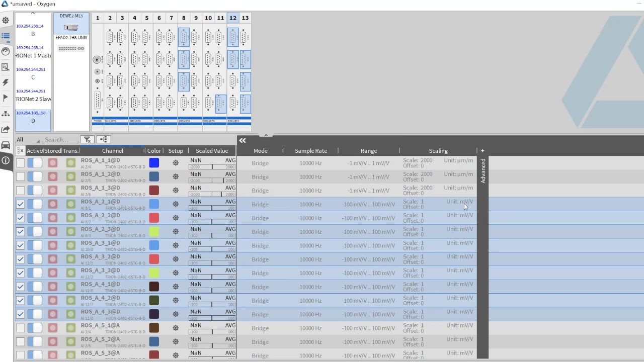
Task: Toggle the Active switch for ROS_A_4_1@D
Action: coord(35,287)
